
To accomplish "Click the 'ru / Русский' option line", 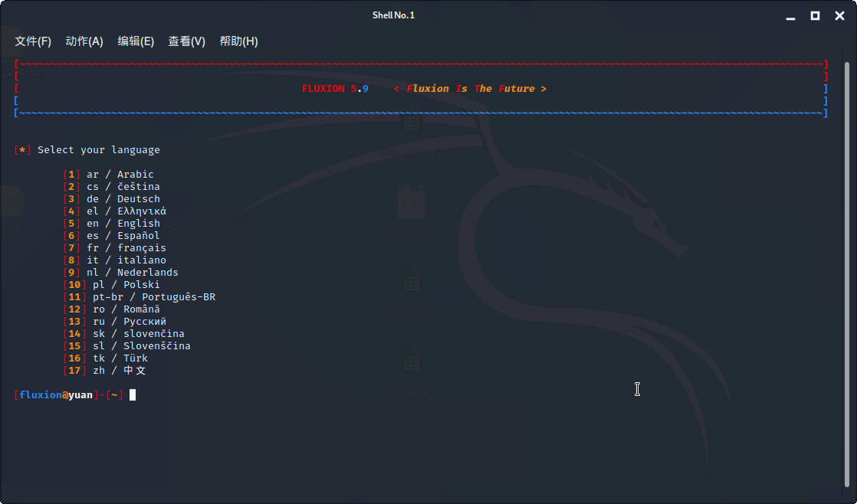I will (115, 321).
